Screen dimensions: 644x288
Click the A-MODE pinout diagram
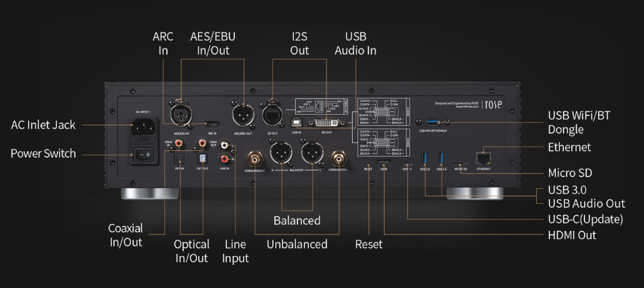pos(382,111)
